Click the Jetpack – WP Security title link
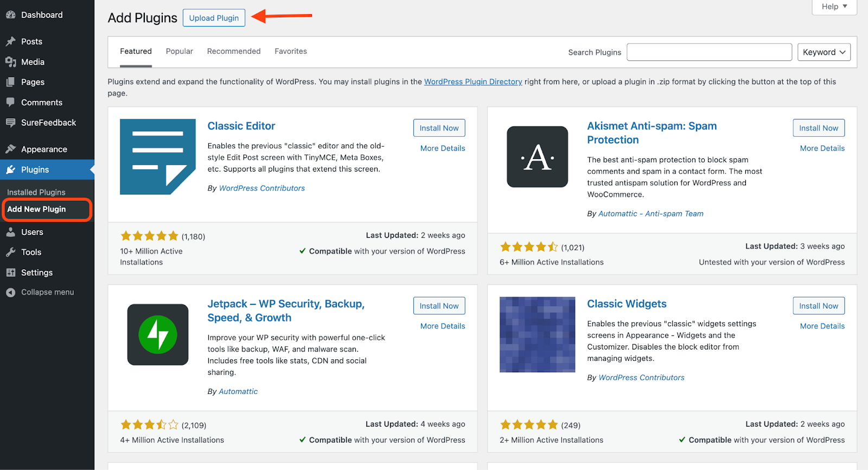Image resolution: width=868 pixels, height=470 pixels. click(286, 311)
